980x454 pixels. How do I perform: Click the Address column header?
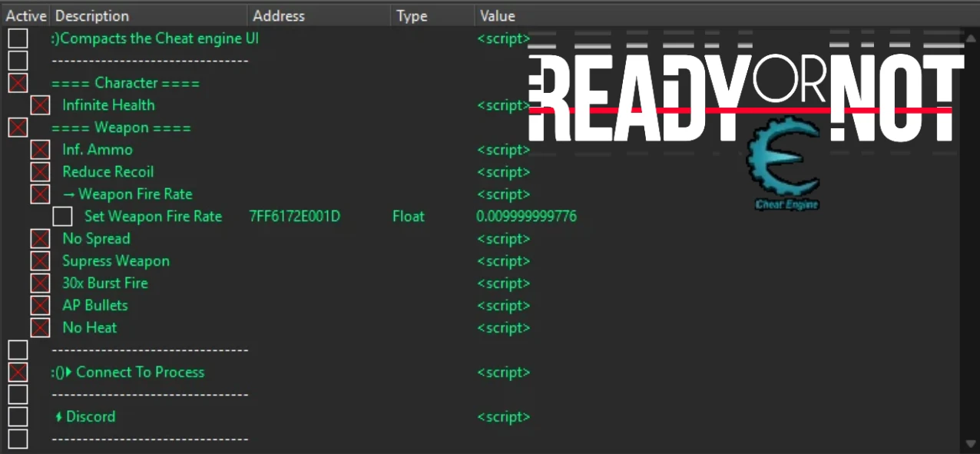(x=319, y=15)
